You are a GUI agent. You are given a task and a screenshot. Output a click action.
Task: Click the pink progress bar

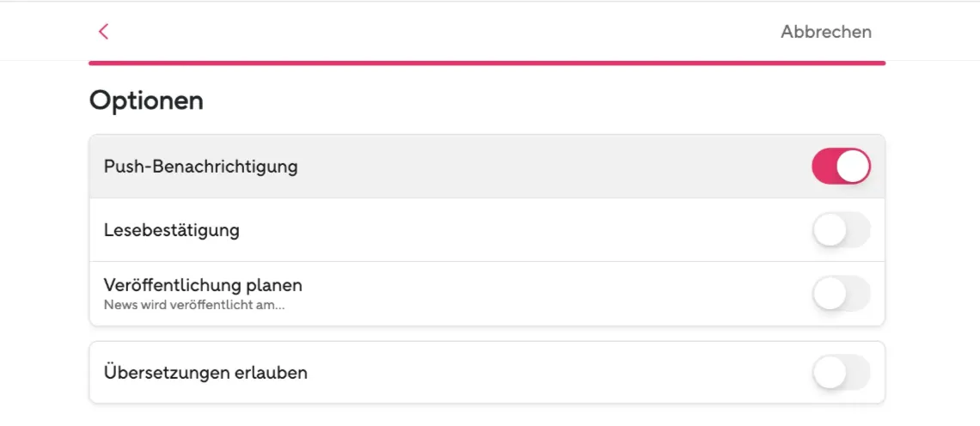point(487,63)
